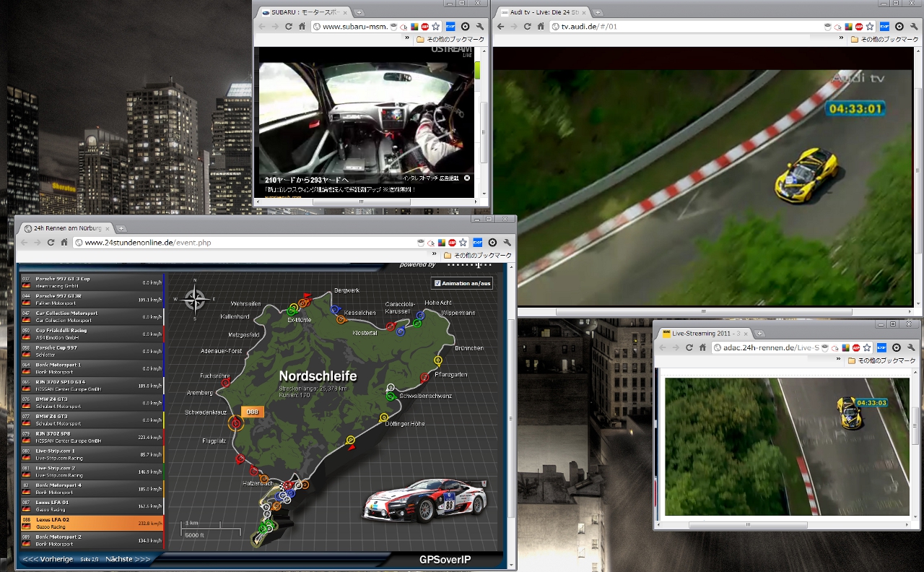Expand the bookmarks overflow chevron in the Audi tv window

tap(842, 39)
